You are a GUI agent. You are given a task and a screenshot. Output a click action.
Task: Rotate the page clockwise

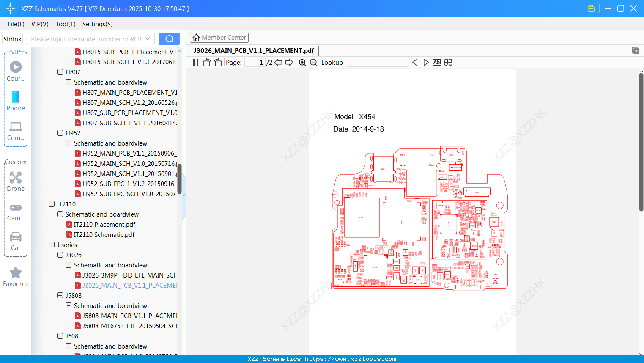tap(217, 62)
